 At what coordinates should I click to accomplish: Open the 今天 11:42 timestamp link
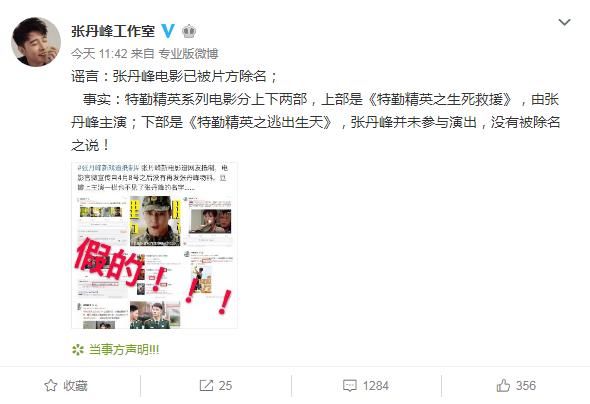point(99,54)
